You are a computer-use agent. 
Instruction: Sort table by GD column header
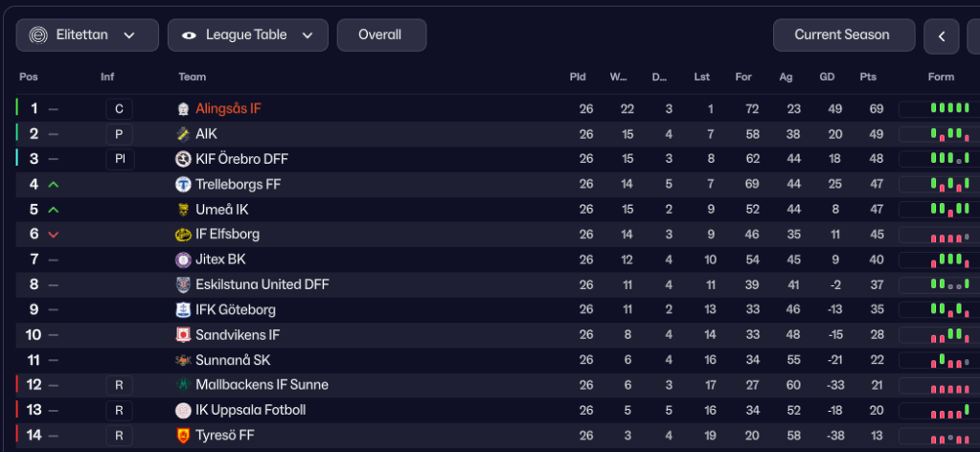click(828, 77)
